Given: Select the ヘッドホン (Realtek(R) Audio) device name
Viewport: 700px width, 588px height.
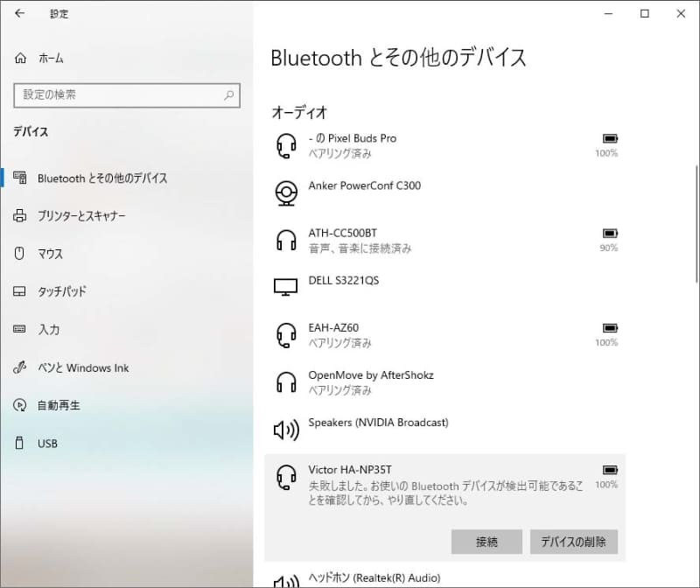Looking at the screenshot, I should coord(374,578).
